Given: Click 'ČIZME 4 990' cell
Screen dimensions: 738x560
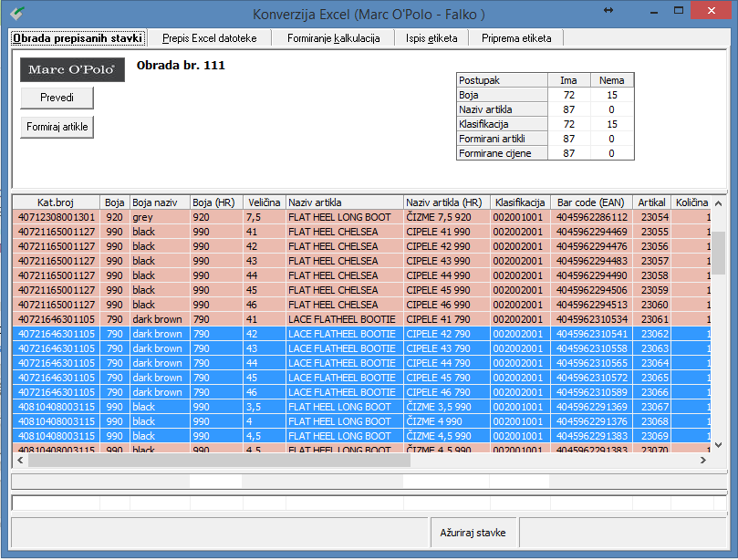Looking at the screenshot, I should (447, 421).
